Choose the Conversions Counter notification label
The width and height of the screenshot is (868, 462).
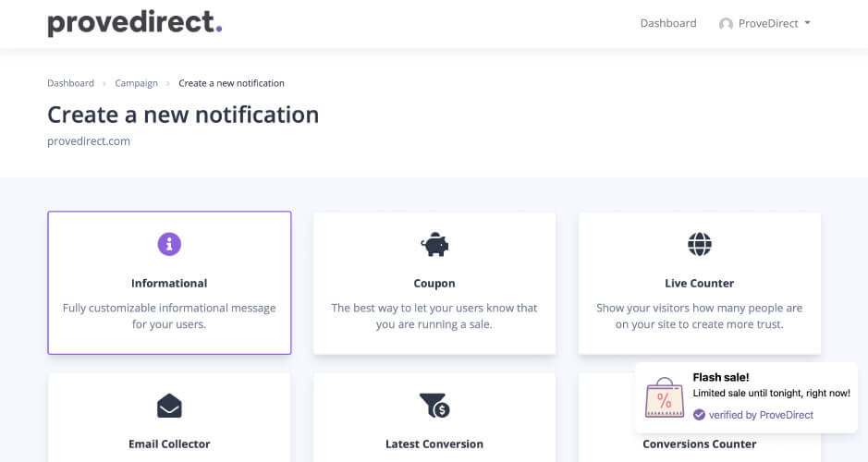point(699,444)
